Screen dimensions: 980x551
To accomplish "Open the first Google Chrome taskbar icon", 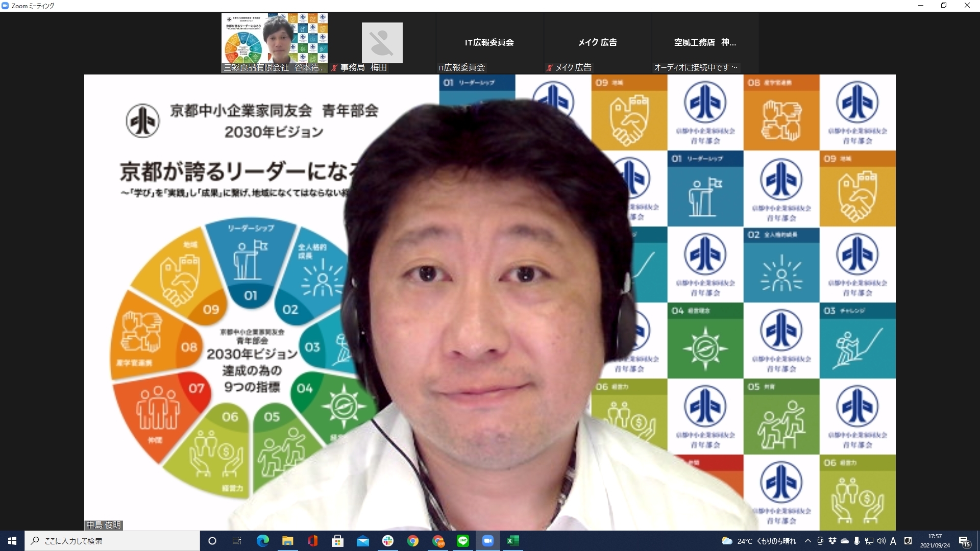I will pos(413,541).
